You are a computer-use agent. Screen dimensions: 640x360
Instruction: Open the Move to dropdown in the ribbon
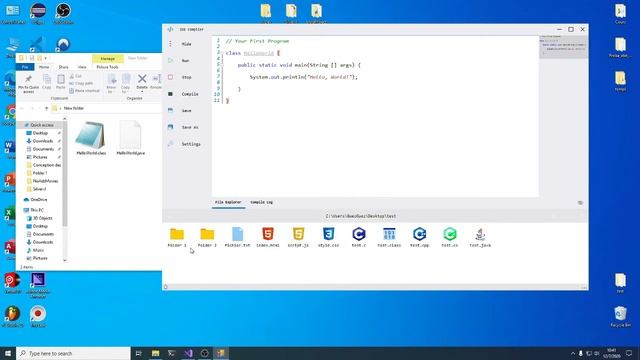pos(111,83)
